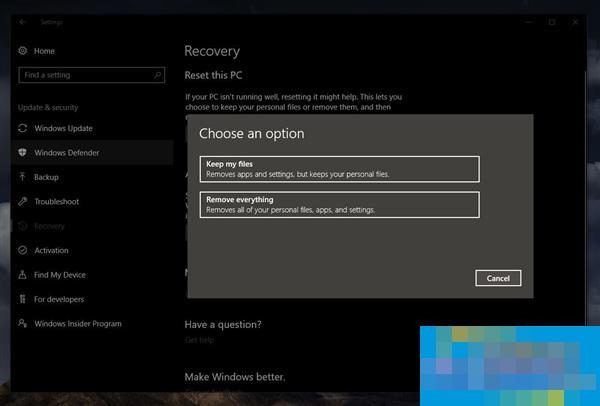Click Get help link
Image resolution: width=600 pixels, height=406 pixels.
pos(199,340)
